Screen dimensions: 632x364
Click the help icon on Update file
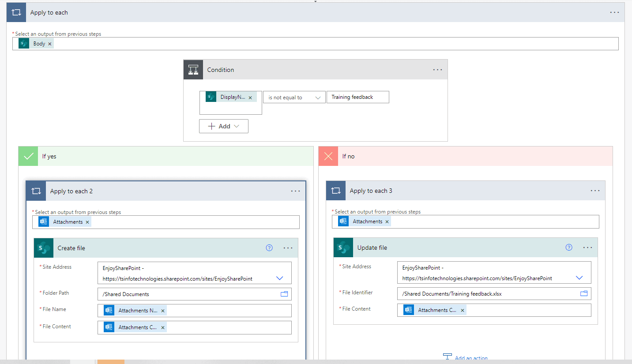point(569,247)
